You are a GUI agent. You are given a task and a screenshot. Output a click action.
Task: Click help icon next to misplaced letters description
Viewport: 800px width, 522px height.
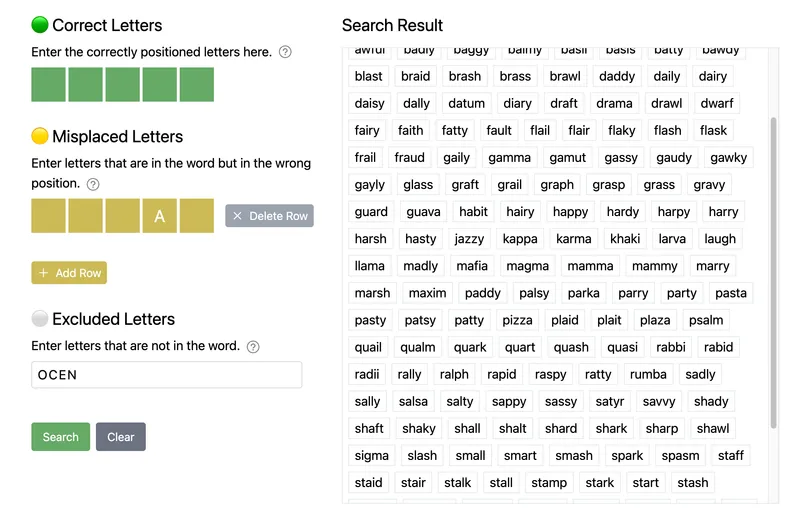pos(93,184)
